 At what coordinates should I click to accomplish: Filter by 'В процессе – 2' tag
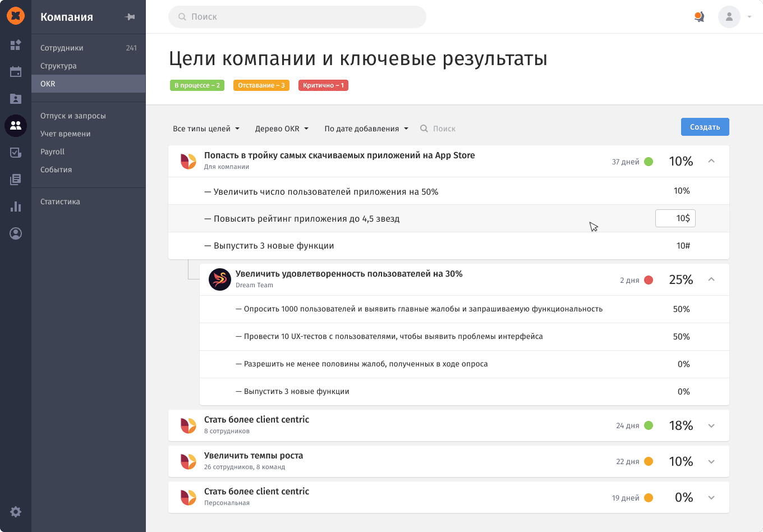click(197, 85)
